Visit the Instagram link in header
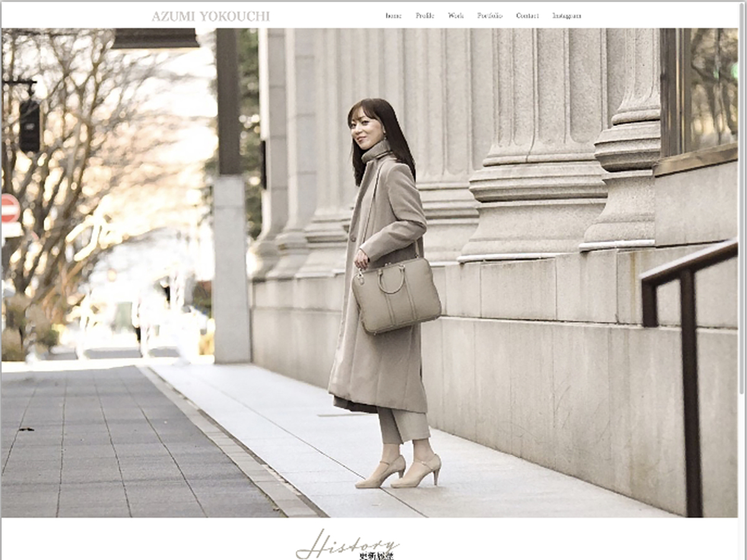 [566, 16]
